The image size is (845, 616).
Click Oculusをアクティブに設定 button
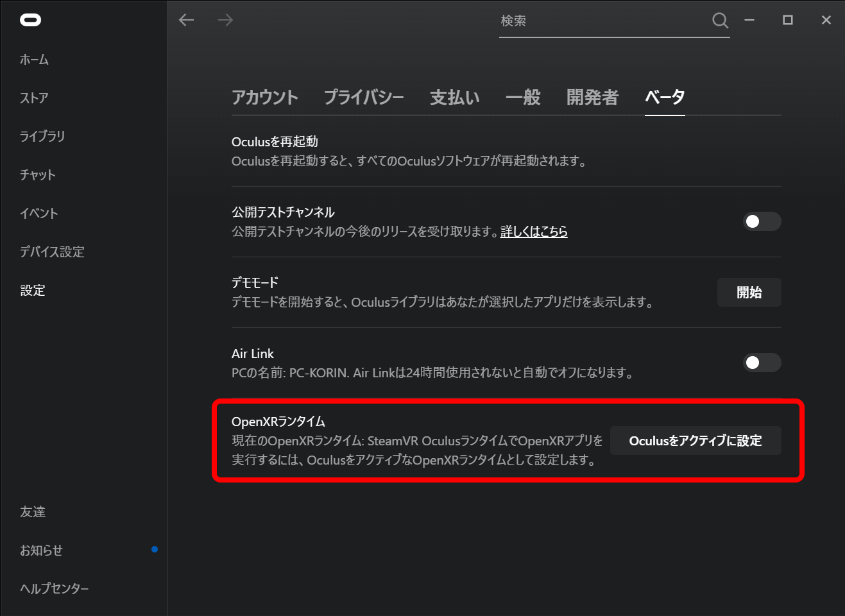tap(696, 441)
